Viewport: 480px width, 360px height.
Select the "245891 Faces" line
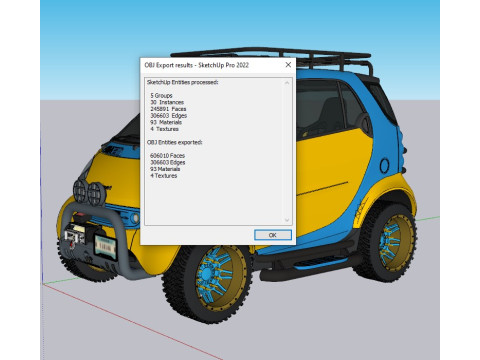[x=168, y=109]
